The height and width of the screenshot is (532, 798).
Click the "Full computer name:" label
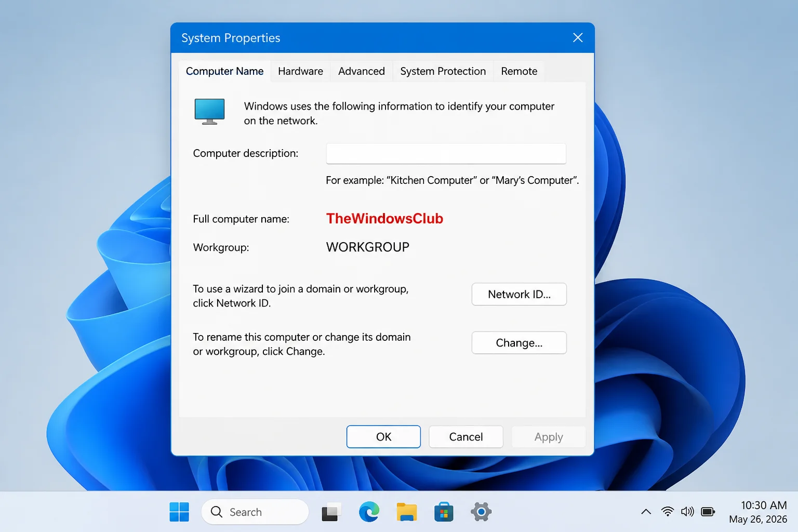[241, 219]
